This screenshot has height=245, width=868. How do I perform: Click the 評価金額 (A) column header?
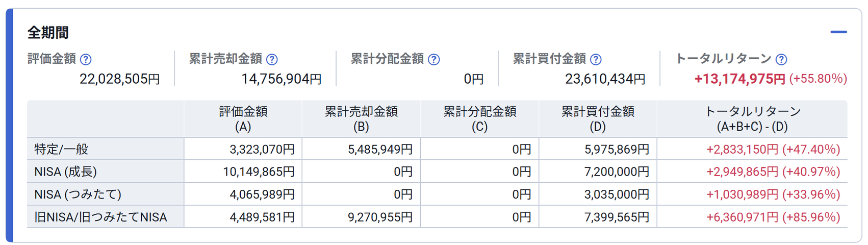pyautogui.click(x=243, y=119)
